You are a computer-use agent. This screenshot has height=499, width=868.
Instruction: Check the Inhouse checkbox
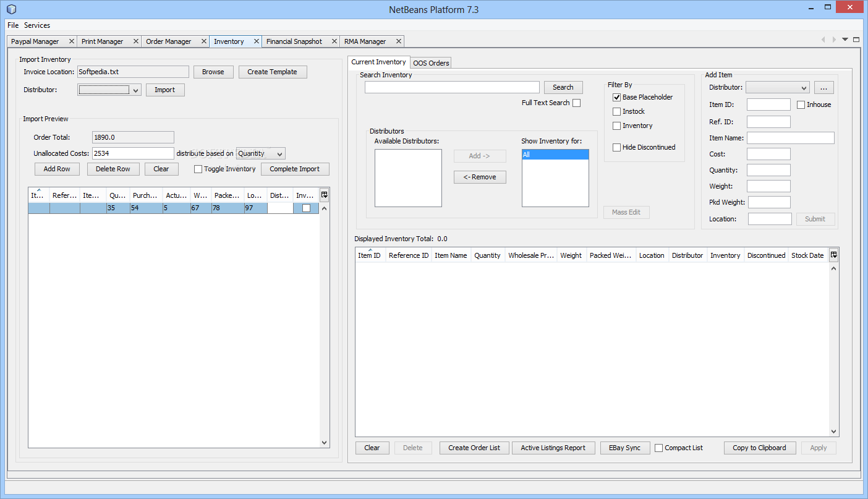coord(801,105)
